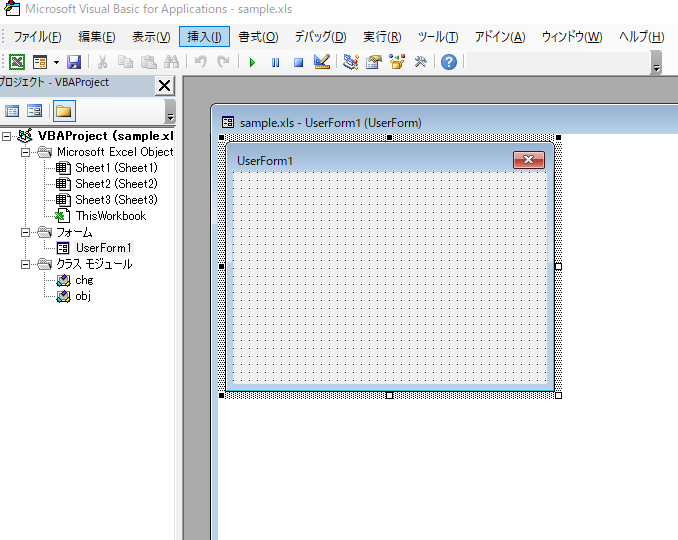678x540 pixels.
Task: Select the Microsoft Excel Objects folder
Action: click(115, 152)
